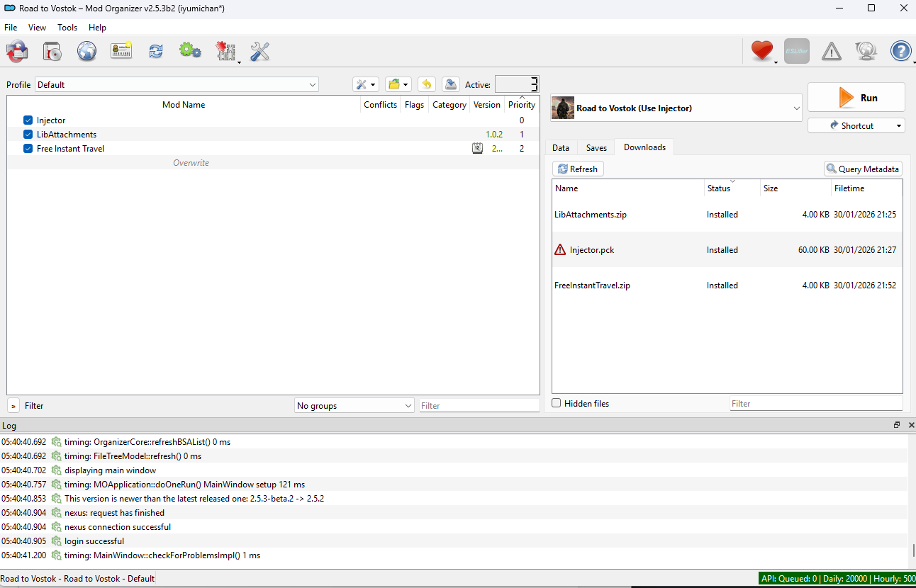Screen dimensions: 916x588
Task: Open the executable selector Road to Vostok dropdown
Action: pyautogui.click(x=676, y=108)
